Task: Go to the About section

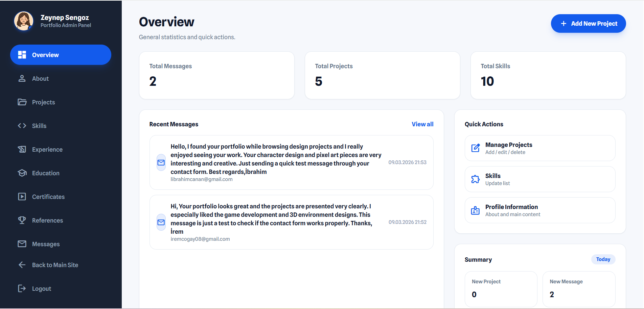Action: click(x=61, y=78)
